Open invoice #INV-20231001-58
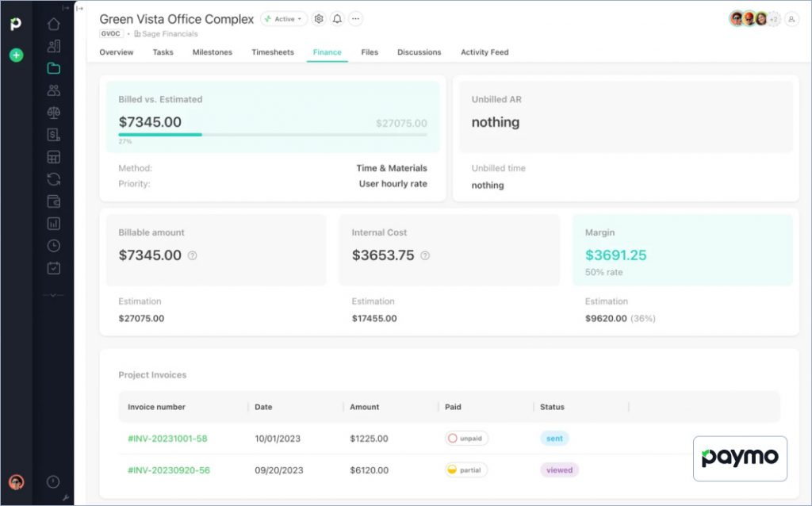This screenshot has height=506, width=812. (167, 439)
